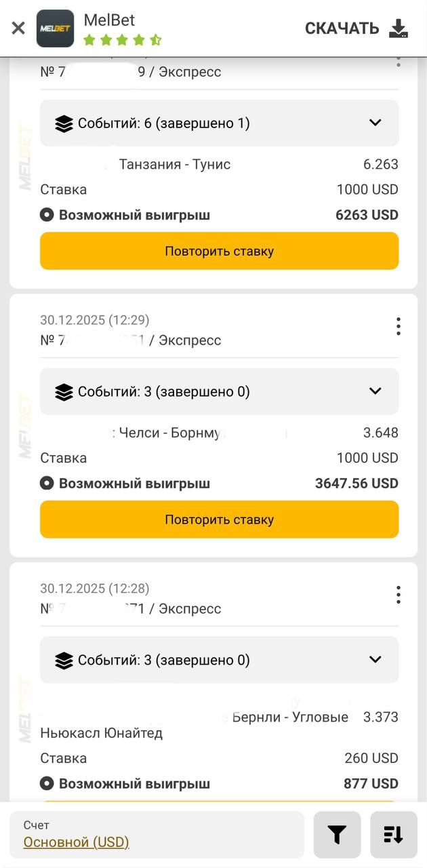Viewport: 427px width, 868px height.
Task: Click the СКАЧАТЬ download link
Action: click(x=342, y=28)
